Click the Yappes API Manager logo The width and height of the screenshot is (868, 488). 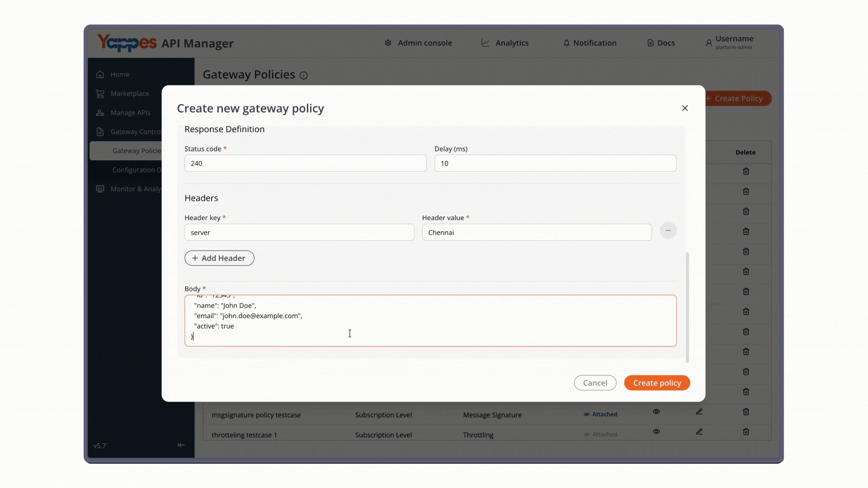[x=165, y=43]
